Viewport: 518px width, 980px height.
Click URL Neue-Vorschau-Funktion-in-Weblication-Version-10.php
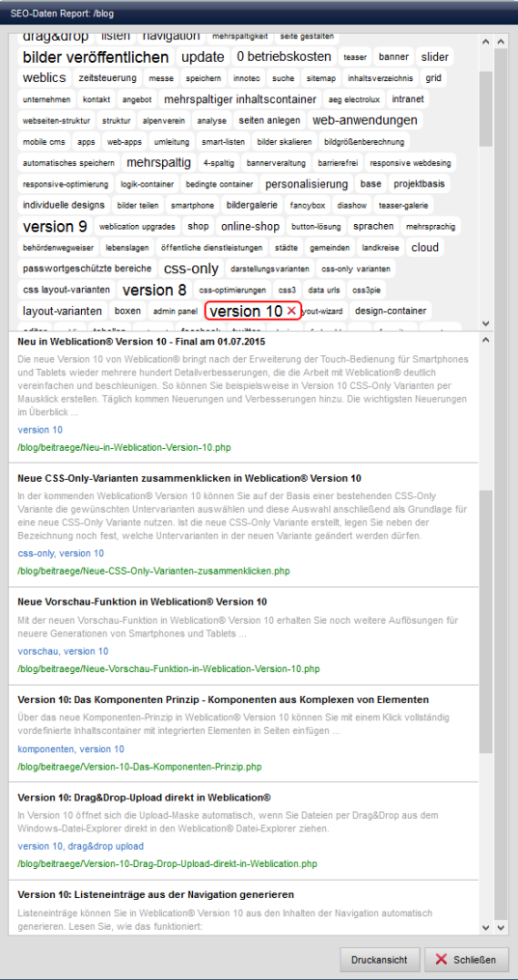tap(169, 669)
